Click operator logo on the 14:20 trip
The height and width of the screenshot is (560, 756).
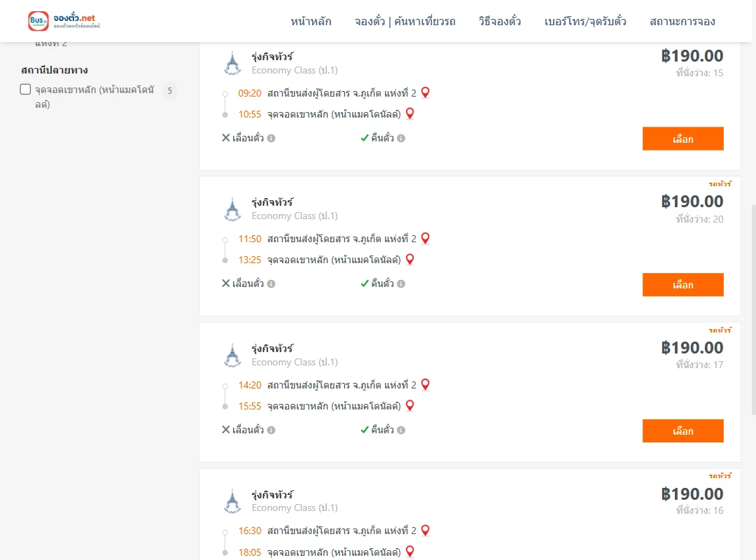232,355
